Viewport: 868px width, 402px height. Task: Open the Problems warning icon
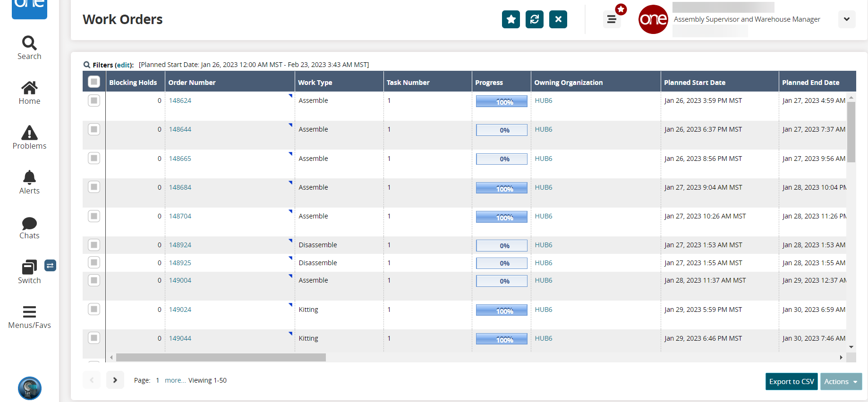click(x=29, y=137)
